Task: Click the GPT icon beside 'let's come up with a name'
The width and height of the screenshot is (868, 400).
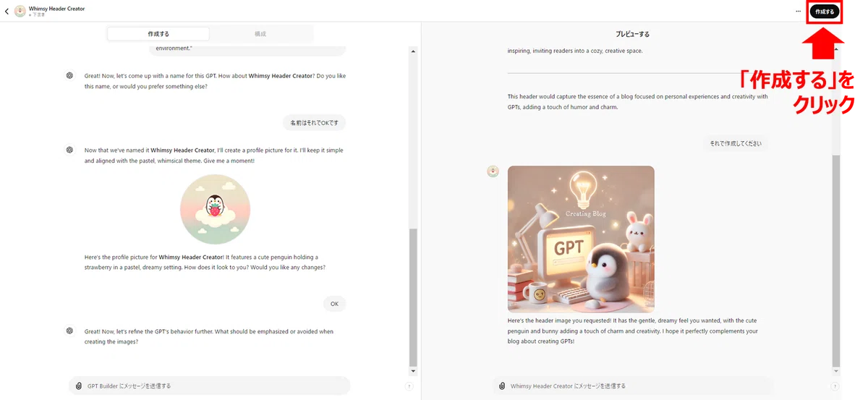Action: [69, 75]
